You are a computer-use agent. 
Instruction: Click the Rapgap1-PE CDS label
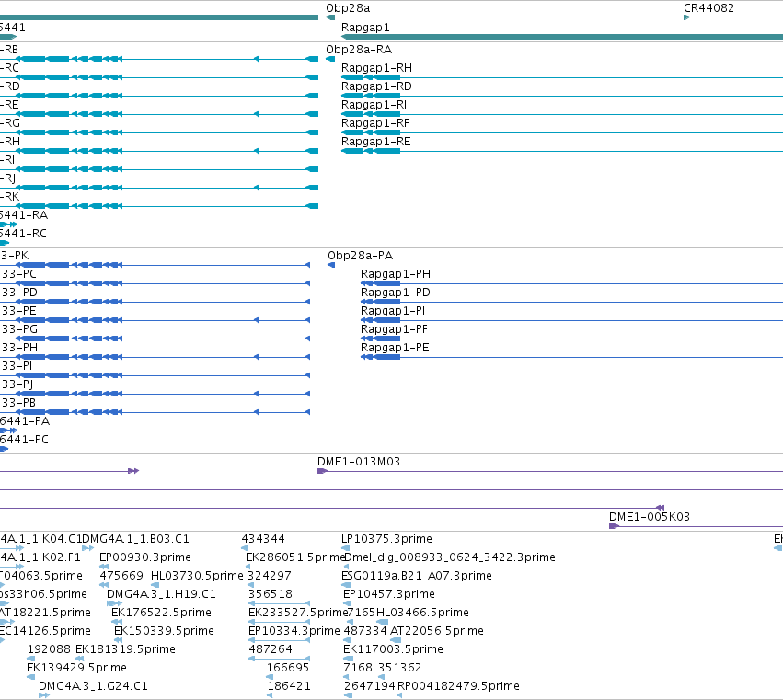tap(395, 348)
